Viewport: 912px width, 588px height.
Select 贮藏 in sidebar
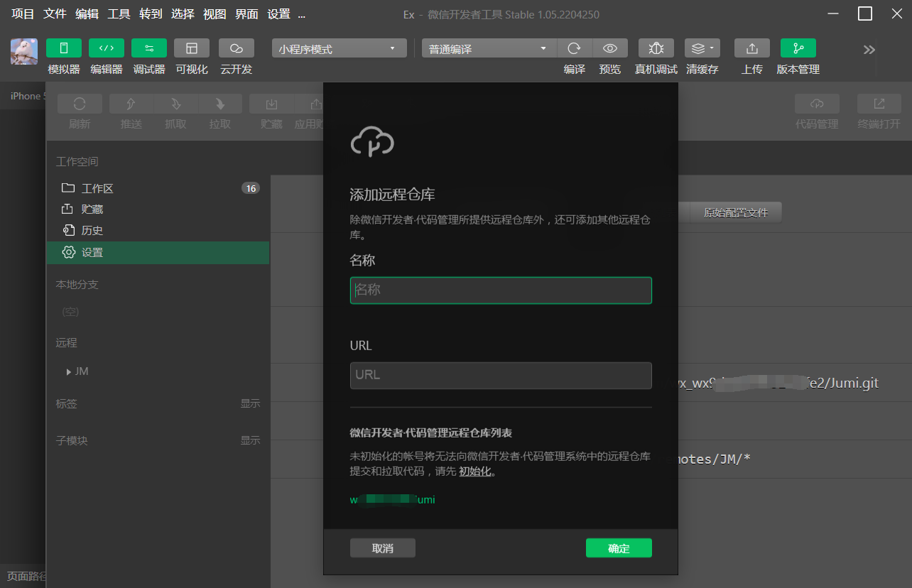pyautogui.click(x=158, y=209)
